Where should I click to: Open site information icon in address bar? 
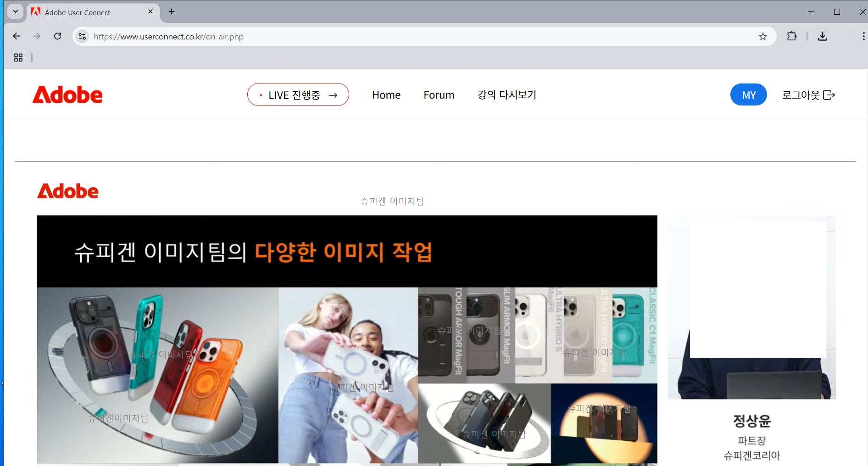point(82,36)
